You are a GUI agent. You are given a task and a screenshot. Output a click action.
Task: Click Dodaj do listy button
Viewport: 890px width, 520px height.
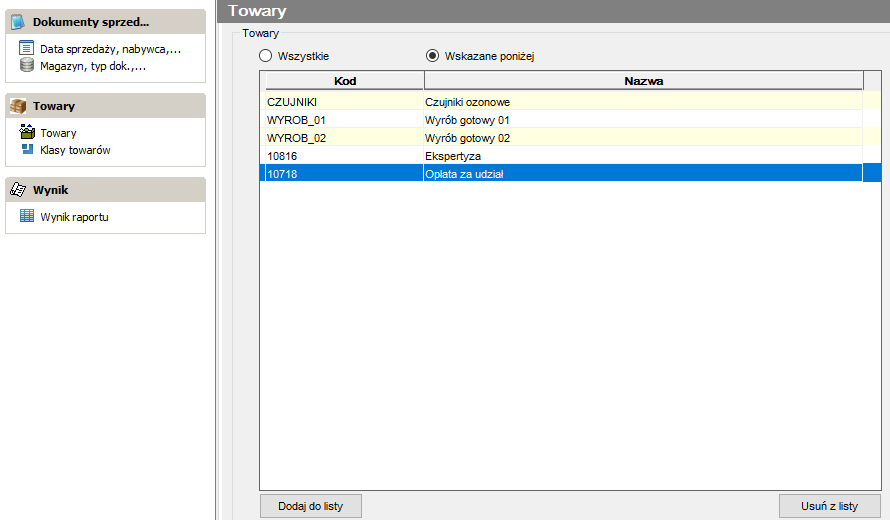[x=310, y=506]
